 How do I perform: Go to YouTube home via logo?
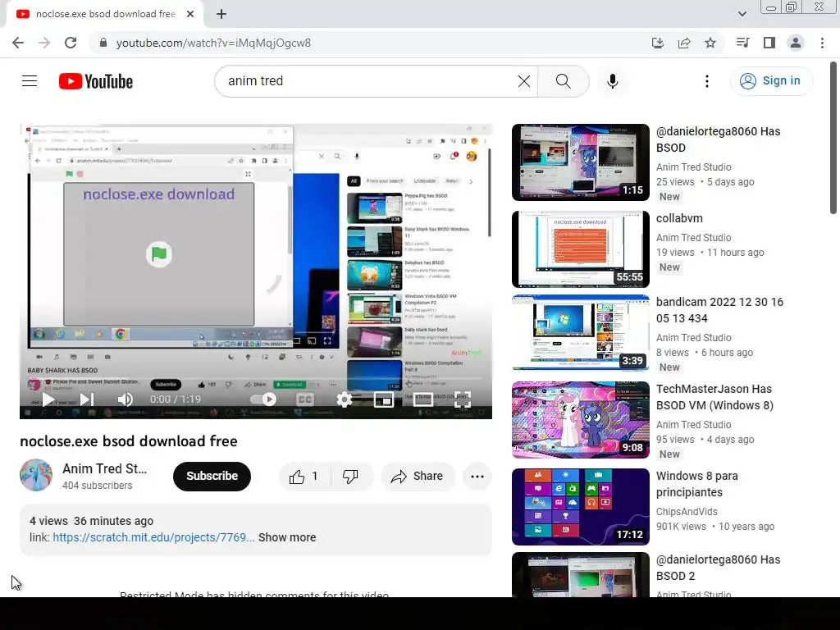pyautogui.click(x=96, y=81)
